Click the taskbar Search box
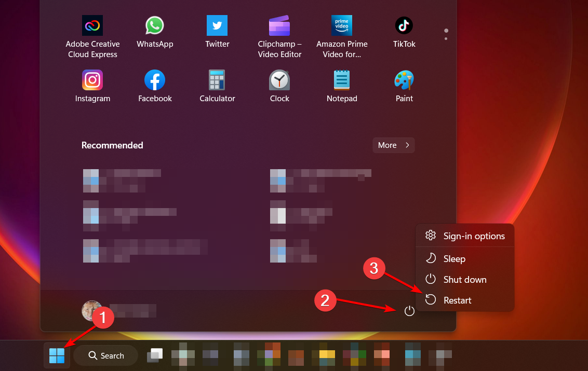Screen dimensions: 588x371 pyautogui.click(x=106, y=355)
